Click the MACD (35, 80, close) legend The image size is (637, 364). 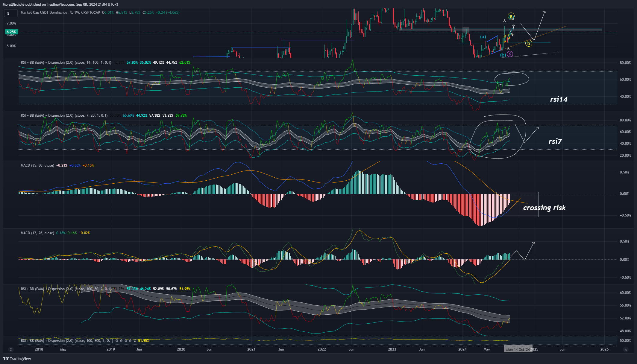(x=37, y=165)
